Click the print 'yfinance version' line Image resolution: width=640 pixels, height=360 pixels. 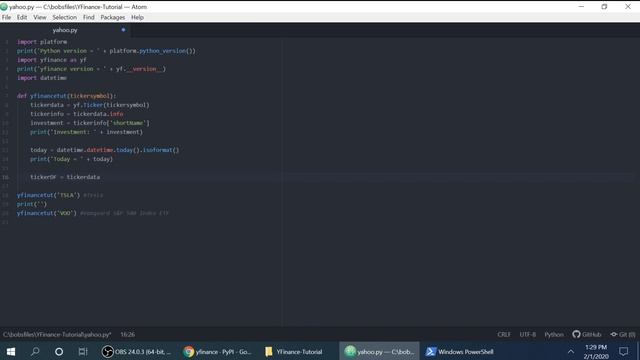point(91,69)
